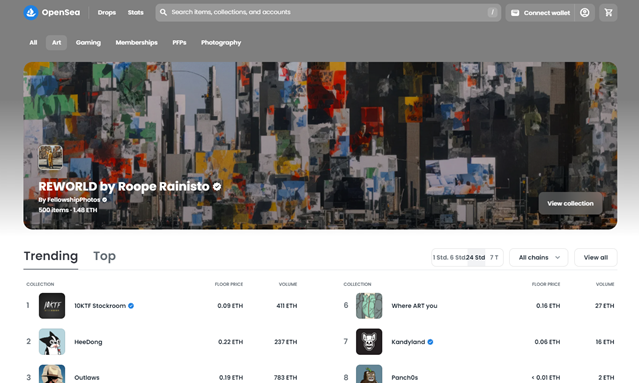639x383 pixels.
Task: Open PanchOs collection avatar
Action: (369, 374)
